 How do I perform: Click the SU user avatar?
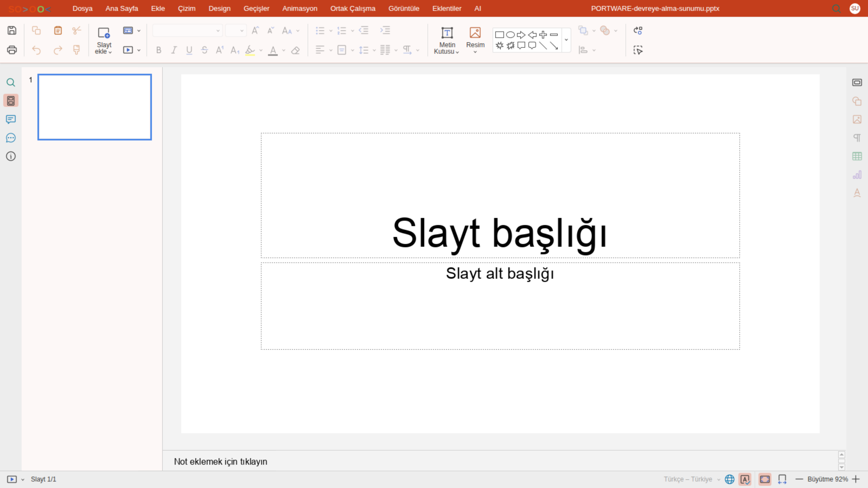pos(854,8)
